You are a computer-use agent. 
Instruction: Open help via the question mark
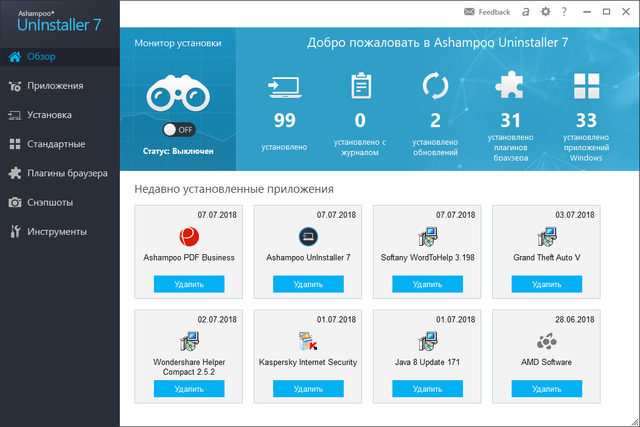click(564, 12)
